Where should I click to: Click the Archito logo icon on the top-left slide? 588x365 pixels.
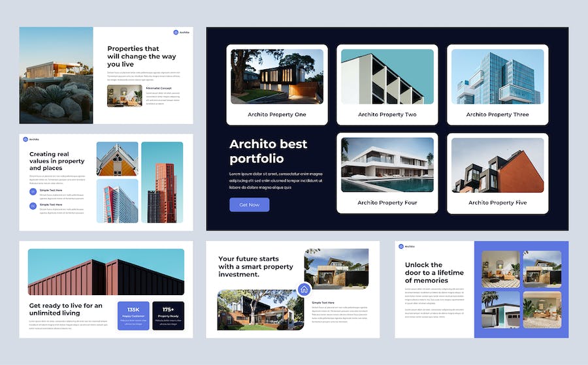click(x=176, y=32)
